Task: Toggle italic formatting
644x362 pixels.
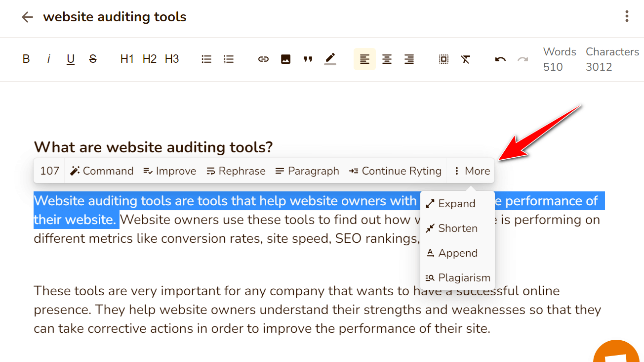Action: [x=48, y=59]
